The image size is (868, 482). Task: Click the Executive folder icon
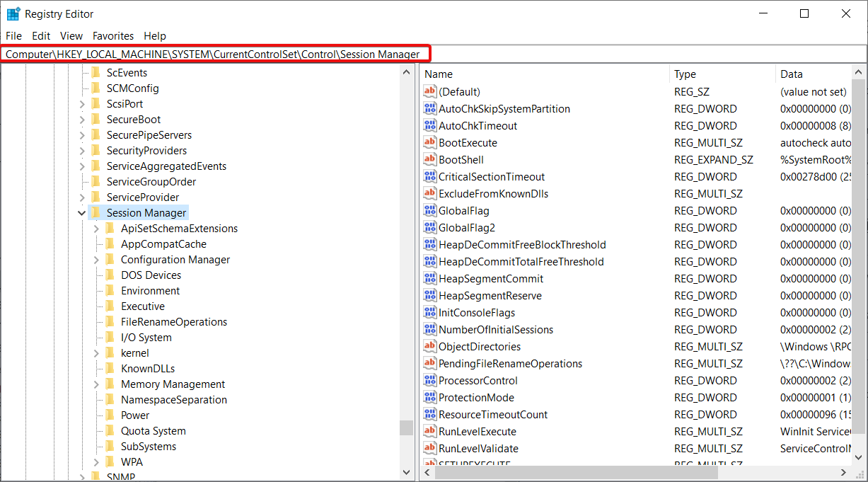coord(110,306)
